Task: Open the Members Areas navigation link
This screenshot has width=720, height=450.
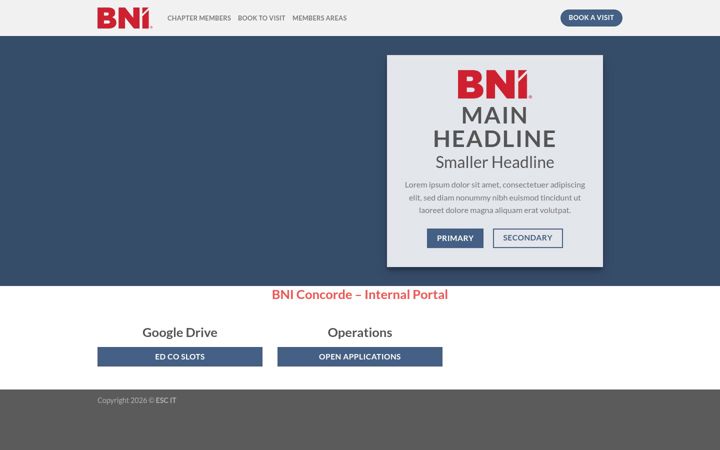Action: (320, 18)
